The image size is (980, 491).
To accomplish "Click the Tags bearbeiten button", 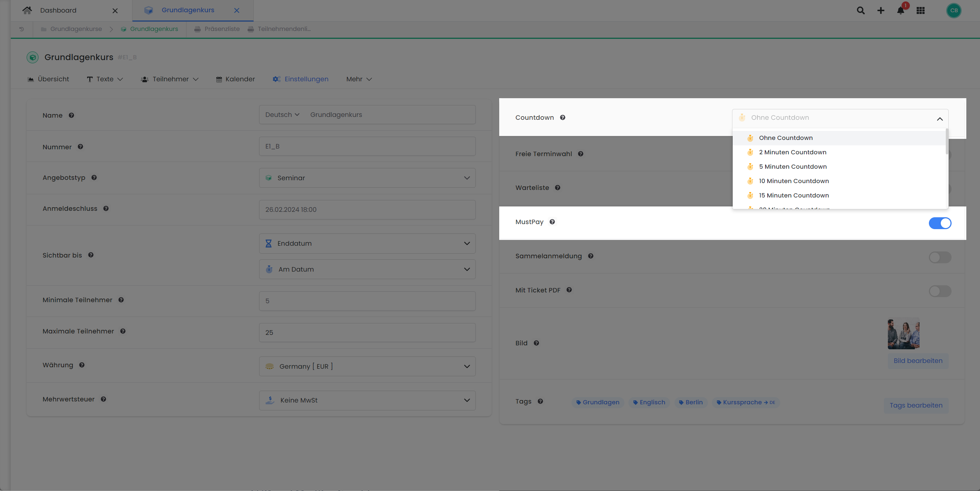I will tap(916, 405).
